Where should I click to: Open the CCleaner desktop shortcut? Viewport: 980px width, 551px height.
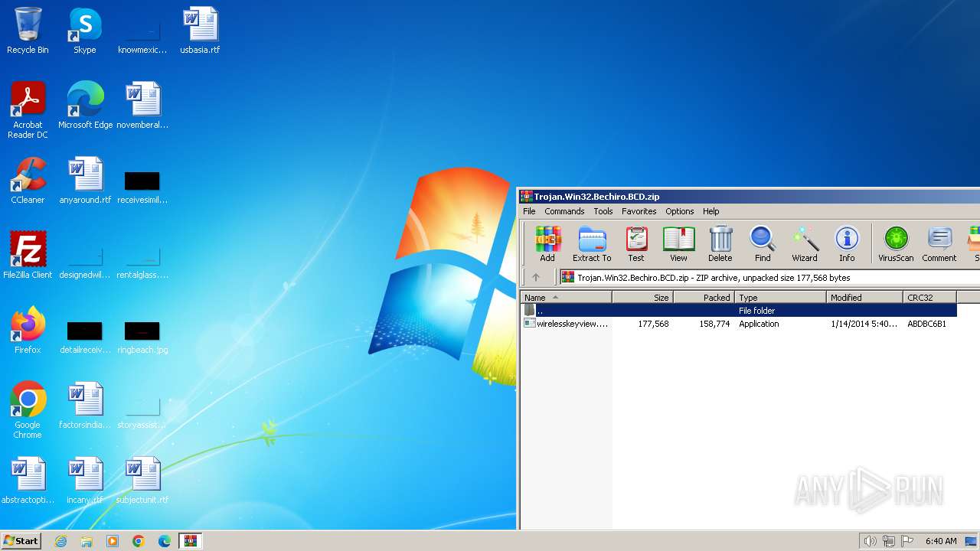click(x=28, y=181)
